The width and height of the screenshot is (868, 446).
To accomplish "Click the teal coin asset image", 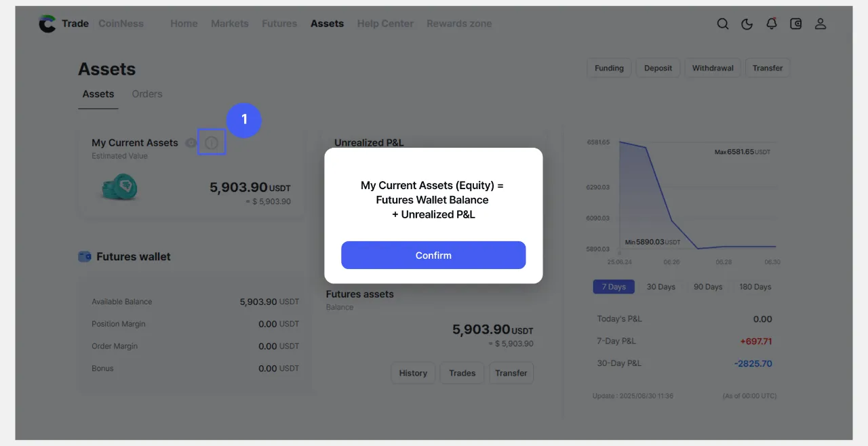I will pos(119,187).
